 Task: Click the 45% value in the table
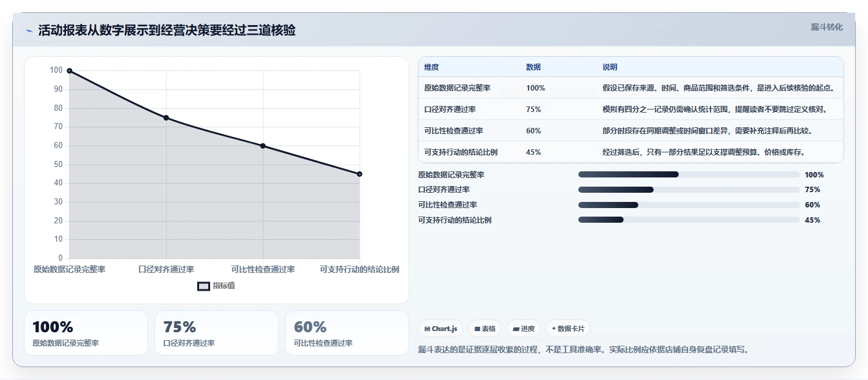534,152
